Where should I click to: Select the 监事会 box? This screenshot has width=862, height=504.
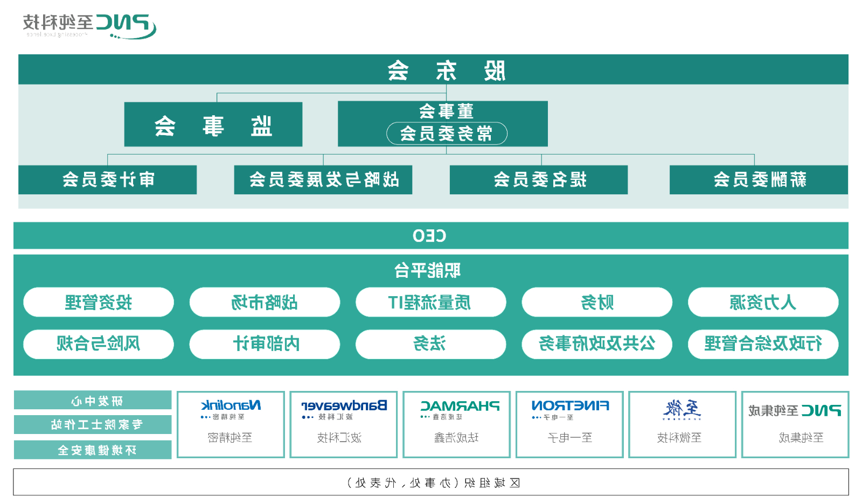coord(213,124)
